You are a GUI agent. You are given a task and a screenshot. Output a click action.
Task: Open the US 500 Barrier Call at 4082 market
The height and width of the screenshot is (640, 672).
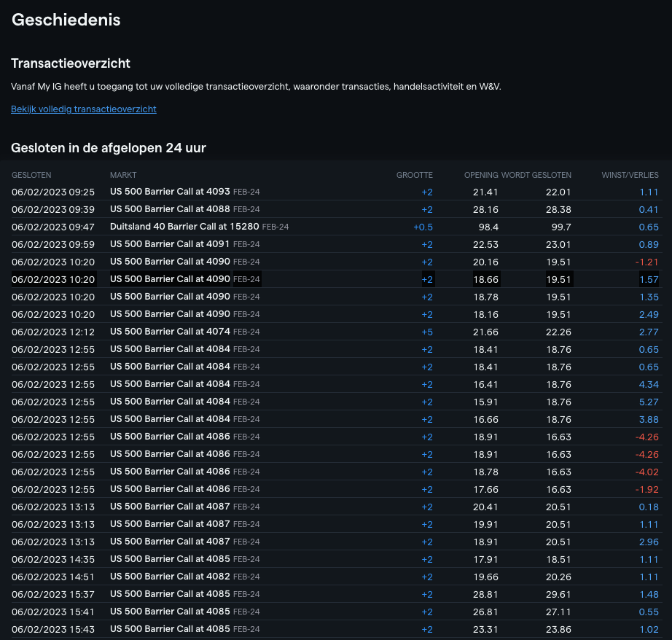[170, 577]
